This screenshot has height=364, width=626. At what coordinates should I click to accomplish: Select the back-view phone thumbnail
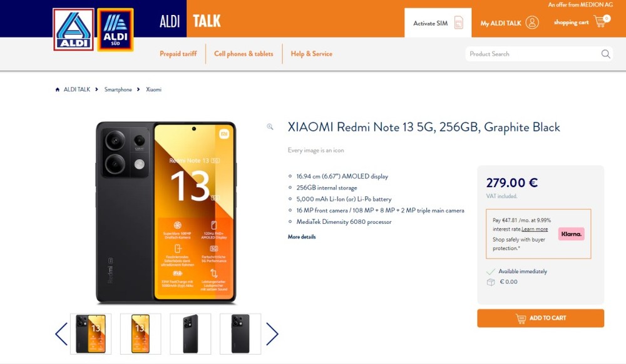click(240, 334)
